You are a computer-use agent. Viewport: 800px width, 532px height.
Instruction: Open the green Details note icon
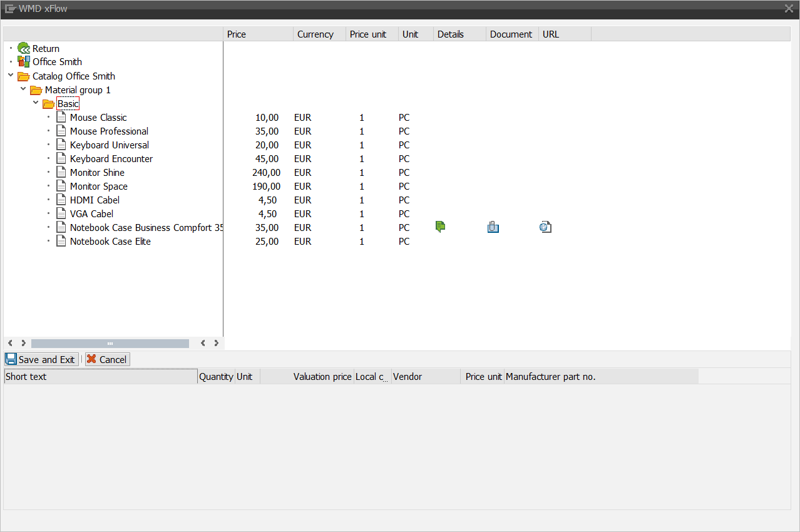[x=440, y=227]
